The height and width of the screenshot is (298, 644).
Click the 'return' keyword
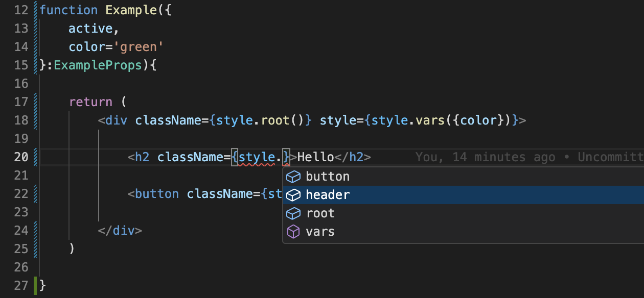coord(91,102)
